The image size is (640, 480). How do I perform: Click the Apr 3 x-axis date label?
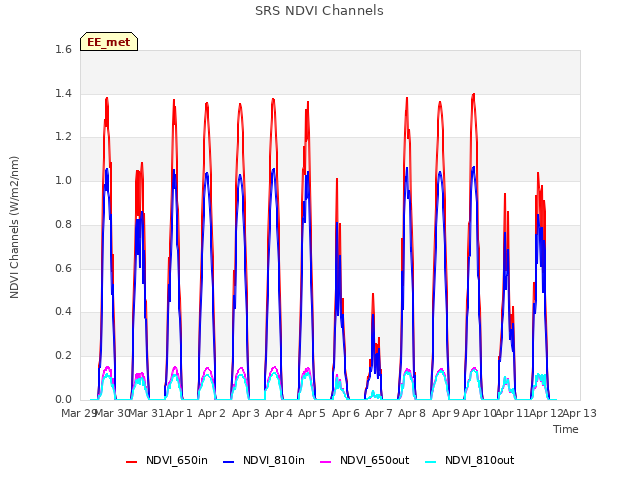tap(246, 413)
